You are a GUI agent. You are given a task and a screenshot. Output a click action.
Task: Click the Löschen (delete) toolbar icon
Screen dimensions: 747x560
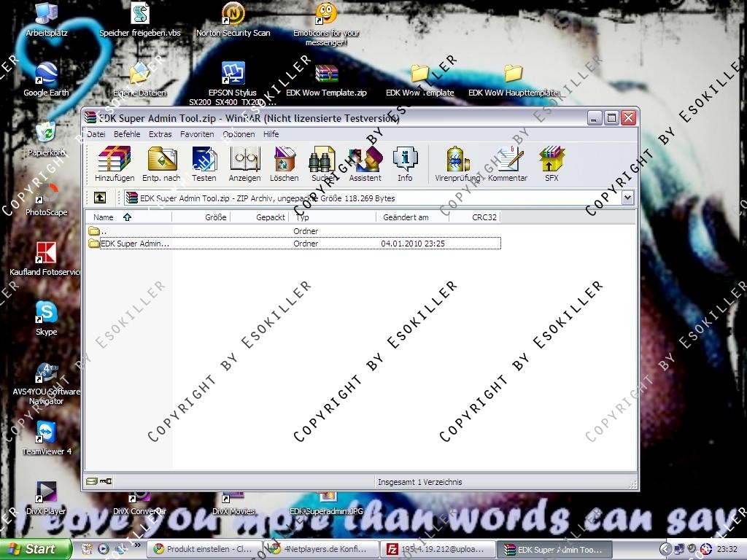click(284, 164)
